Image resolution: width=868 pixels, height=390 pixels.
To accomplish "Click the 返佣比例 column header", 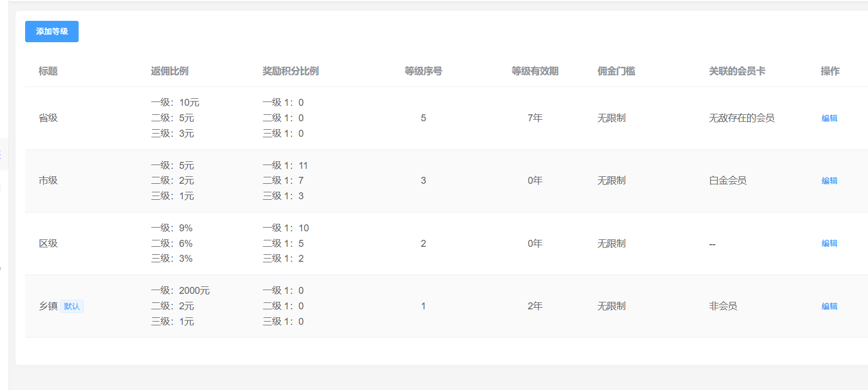I will [x=170, y=71].
